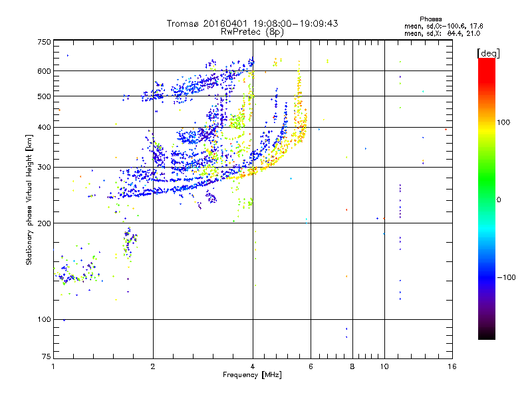Screen dimensions: 532x399
Task: Click the '16' x-axis tick label
Action: 452,366
